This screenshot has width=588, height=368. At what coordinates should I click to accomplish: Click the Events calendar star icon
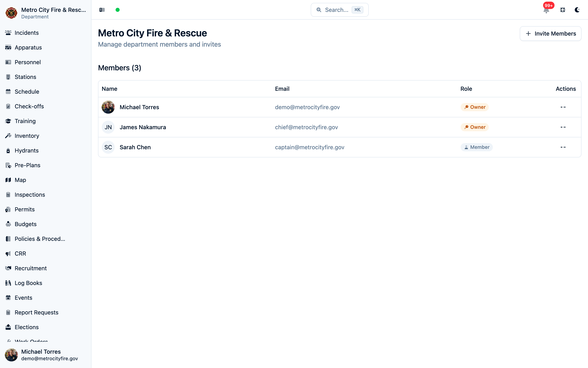pyautogui.click(x=8, y=298)
